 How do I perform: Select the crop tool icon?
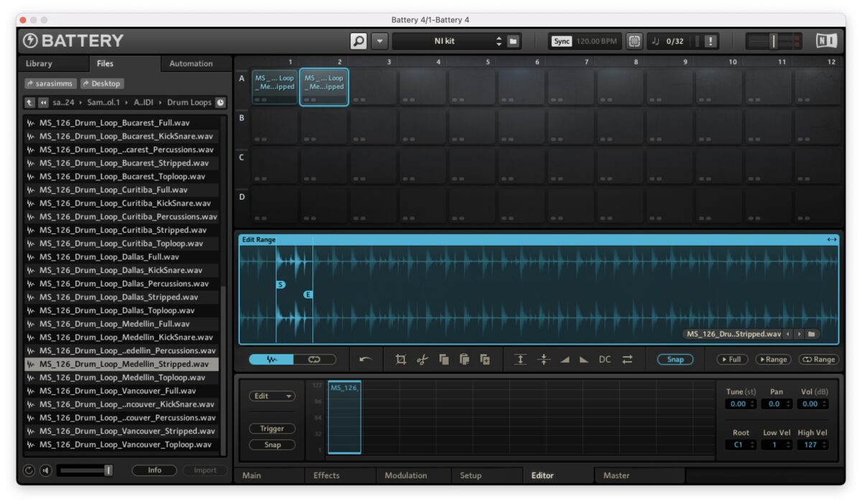(x=401, y=360)
